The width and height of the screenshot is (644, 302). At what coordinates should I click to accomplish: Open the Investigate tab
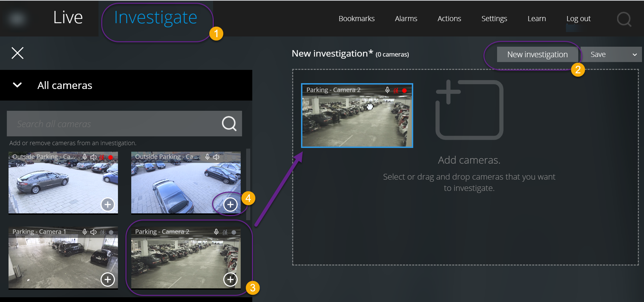[x=155, y=18]
